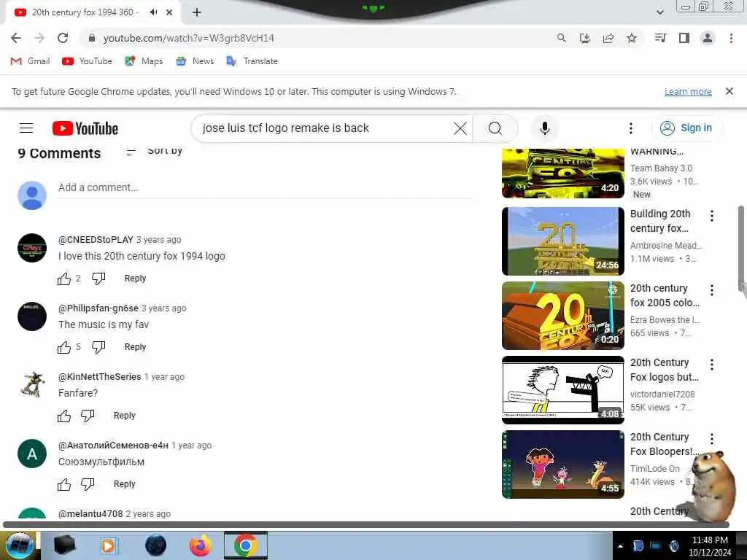Open the comments Sort by dropdown
Screen dimensions: 747x560
pyautogui.click(x=155, y=152)
